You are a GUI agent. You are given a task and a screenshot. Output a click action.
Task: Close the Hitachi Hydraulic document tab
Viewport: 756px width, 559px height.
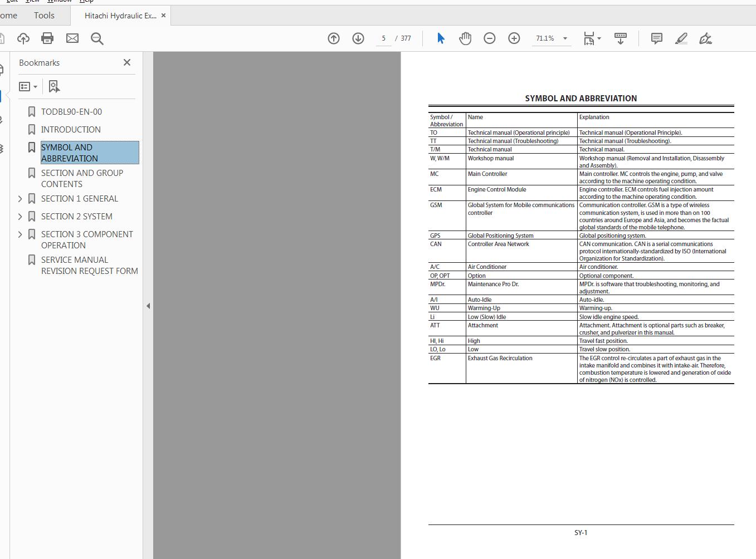click(x=163, y=16)
